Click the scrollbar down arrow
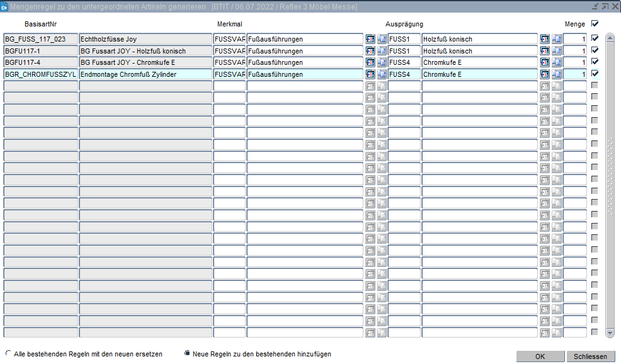This screenshot has height=364, width=621. coord(609,333)
